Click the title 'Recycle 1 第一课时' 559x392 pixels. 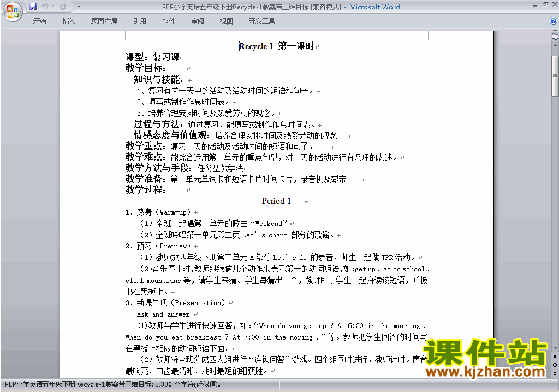(x=276, y=46)
